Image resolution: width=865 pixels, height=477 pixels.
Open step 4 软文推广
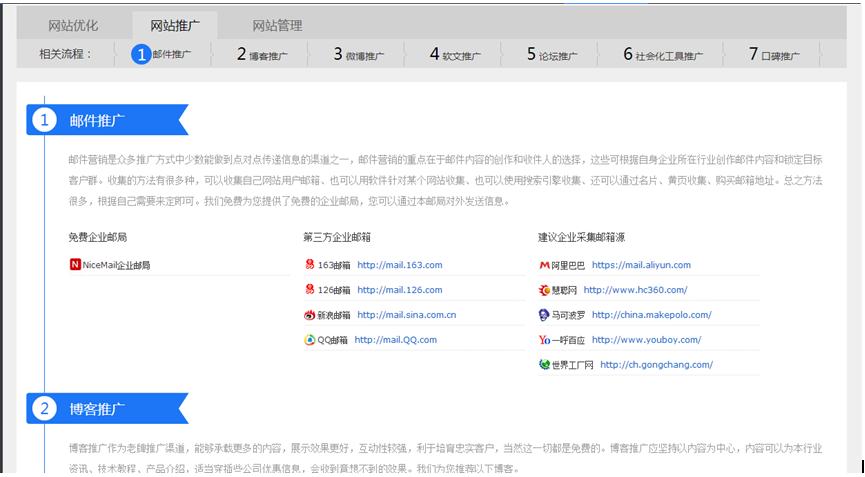pos(455,54)
